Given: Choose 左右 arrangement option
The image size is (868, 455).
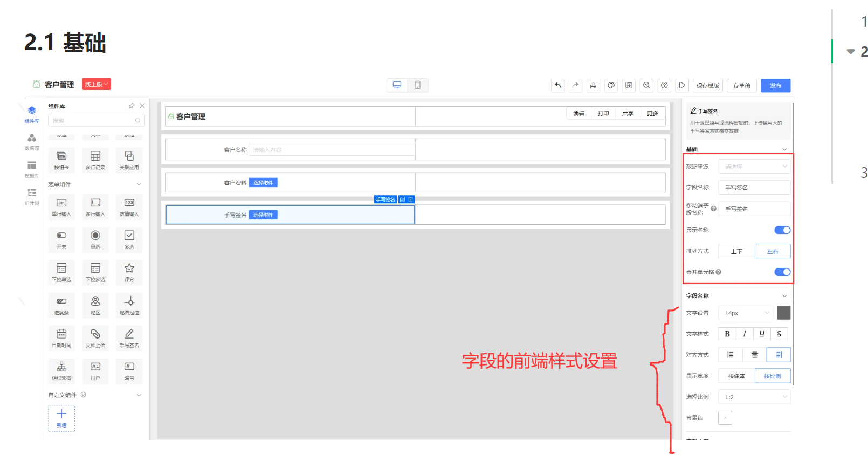Looking at the screenshot, I should [773, 251].
